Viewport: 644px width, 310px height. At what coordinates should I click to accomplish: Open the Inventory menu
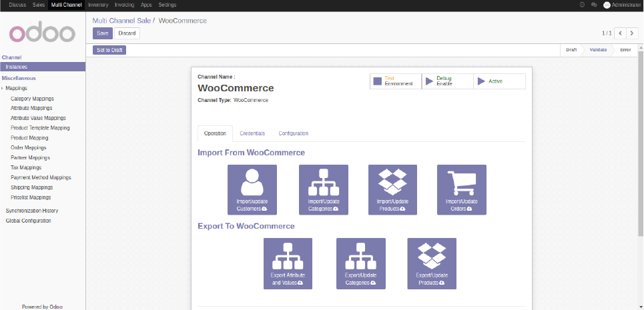click(98, 5)
